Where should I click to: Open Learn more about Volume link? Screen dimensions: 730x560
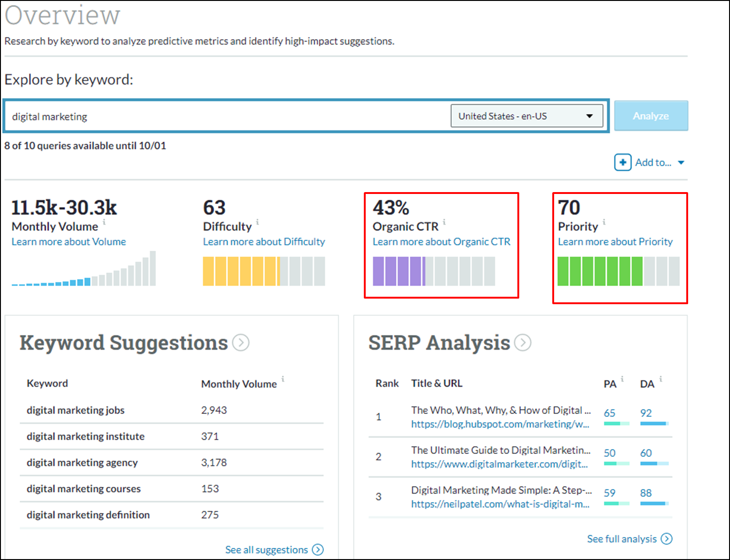(x=69, y=242)
